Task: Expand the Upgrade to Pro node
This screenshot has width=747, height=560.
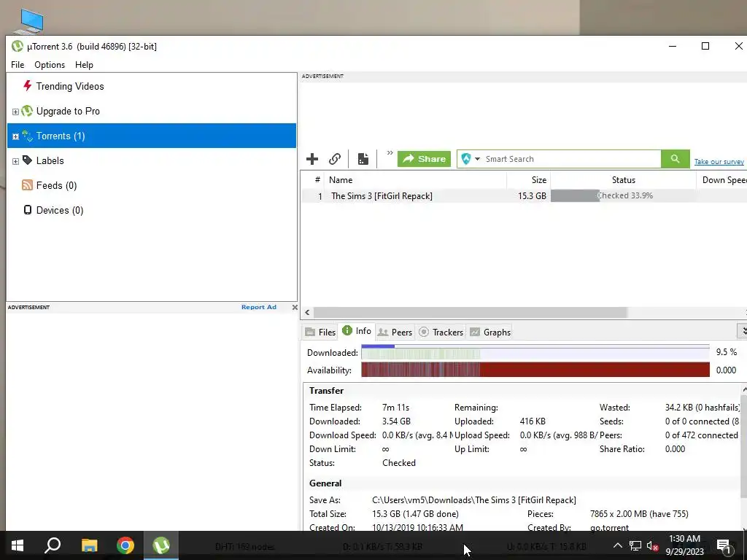Action: (15, 112)
